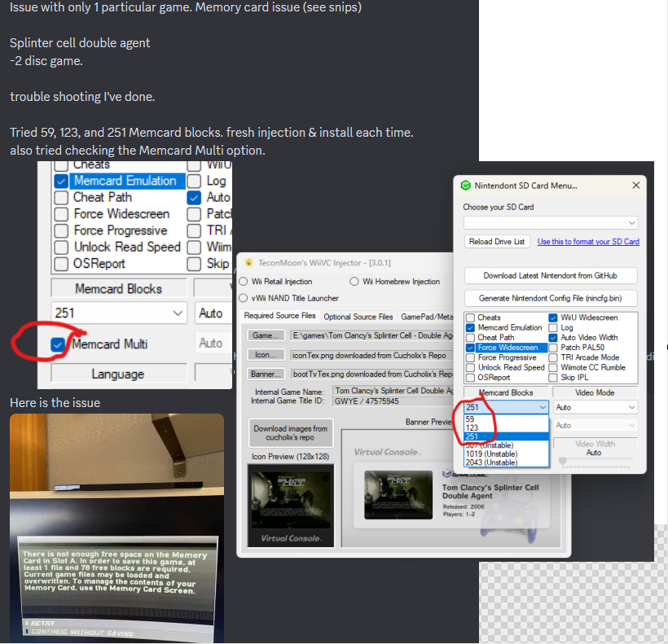Image resolution: width=668 pixels, height=644 pixels.
Task: Enable Cheat Path in Nintendont dialog
Action: (470, 338)
